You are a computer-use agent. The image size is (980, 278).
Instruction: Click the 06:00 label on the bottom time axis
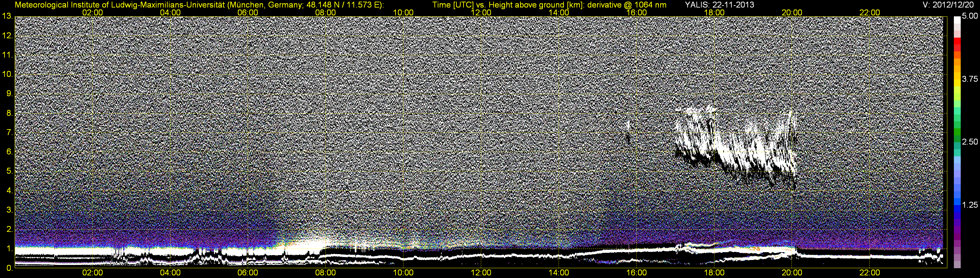point(248,273)
